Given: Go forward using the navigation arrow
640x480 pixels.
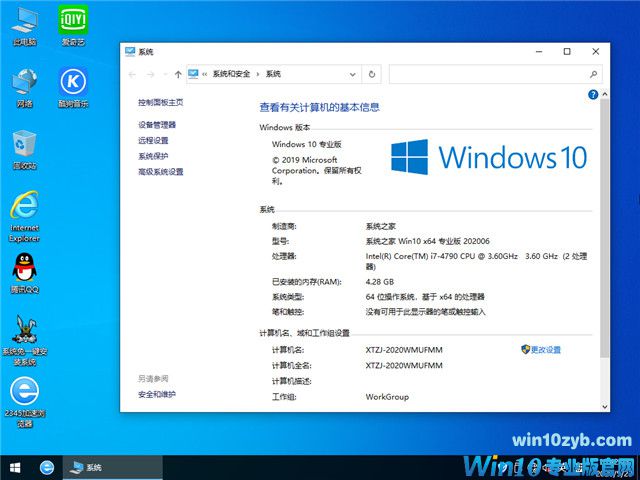Looking at the screenshot, I should click(x=151, y=74).
